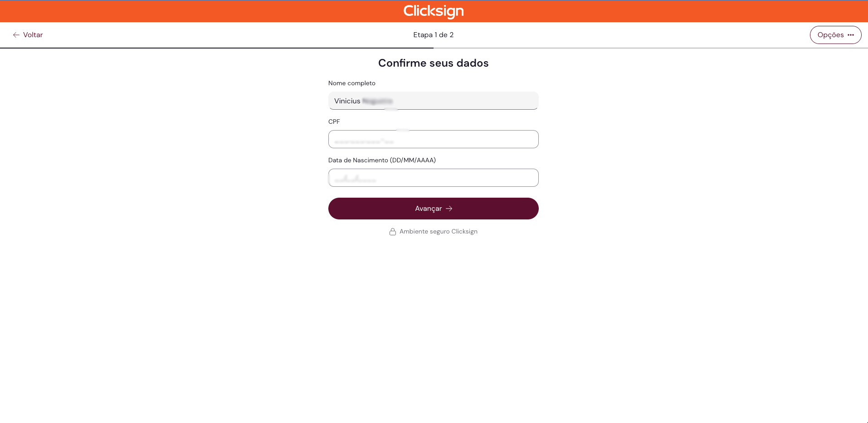Click the padlock icon below Avançar
The image size is (868, 423).
click(393, 232)
